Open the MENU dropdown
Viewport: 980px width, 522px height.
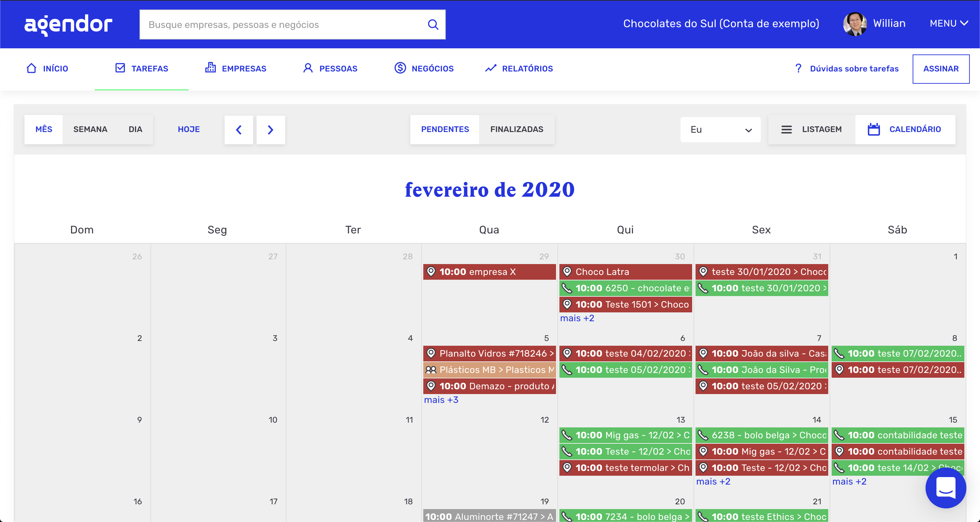[949, 23]
